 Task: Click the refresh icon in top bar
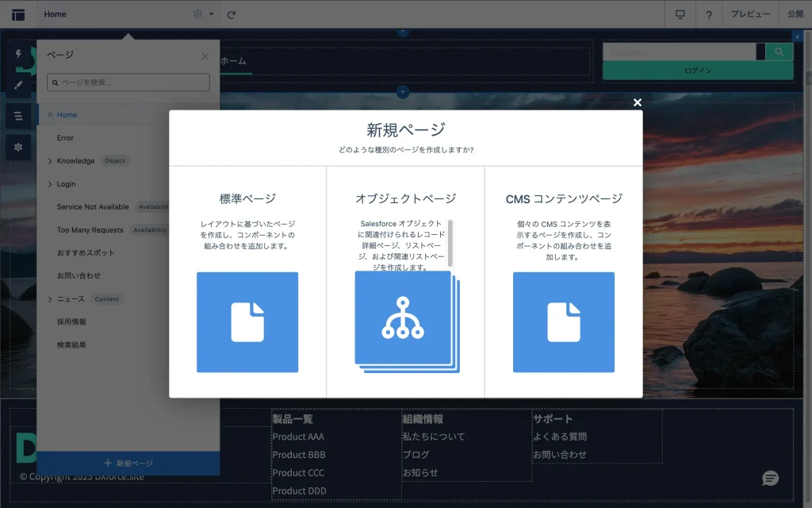231,14
